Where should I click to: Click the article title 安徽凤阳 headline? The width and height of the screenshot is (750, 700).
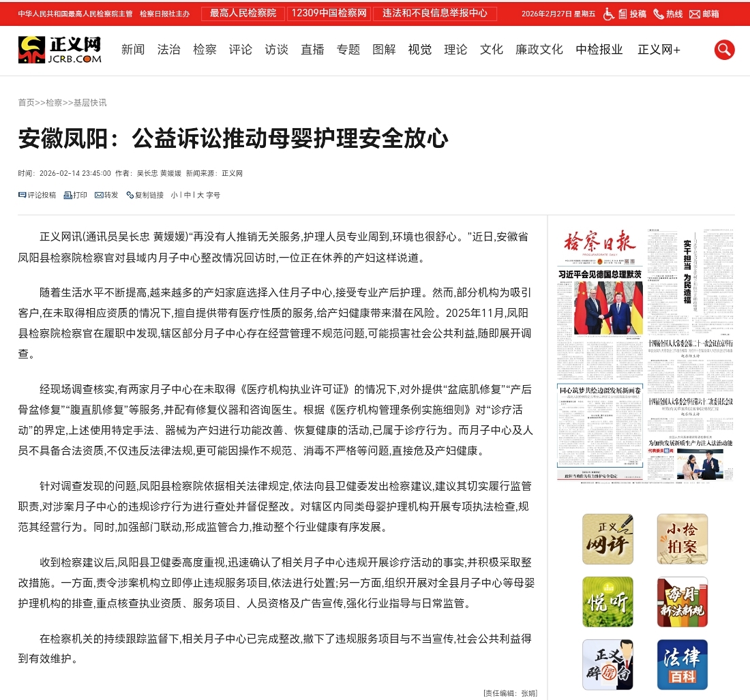[x=233, y=138]
